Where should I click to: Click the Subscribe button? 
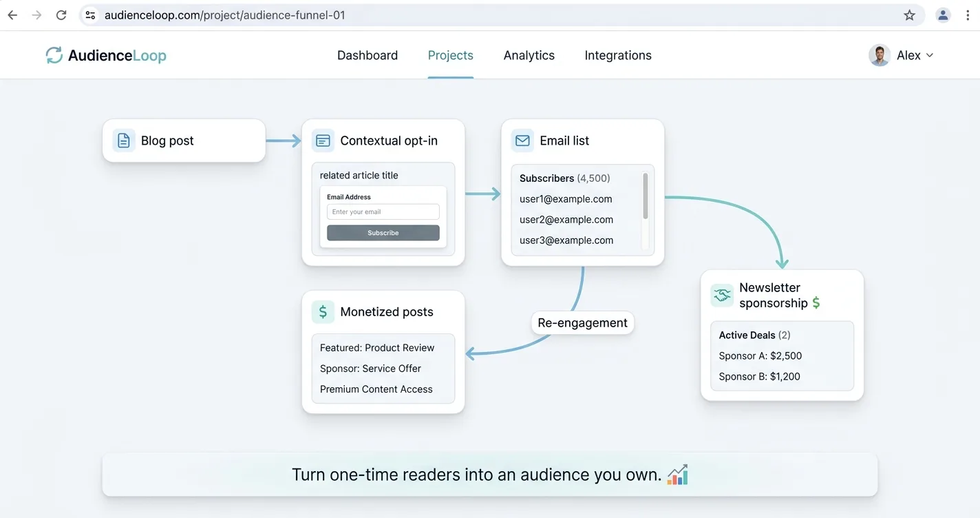[383, 233]
